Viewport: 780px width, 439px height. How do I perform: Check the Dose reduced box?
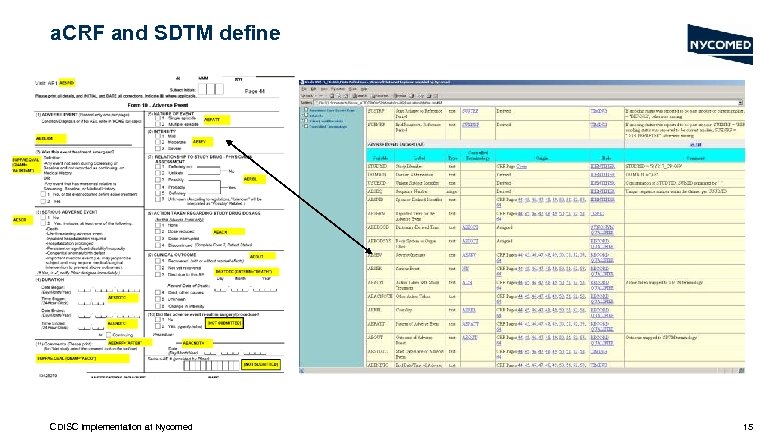[158, 232]
